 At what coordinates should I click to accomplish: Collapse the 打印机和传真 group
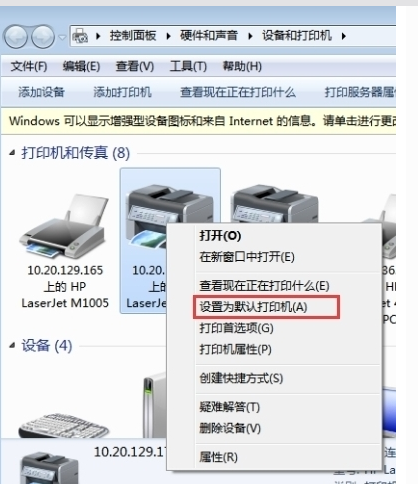(12, 153)
